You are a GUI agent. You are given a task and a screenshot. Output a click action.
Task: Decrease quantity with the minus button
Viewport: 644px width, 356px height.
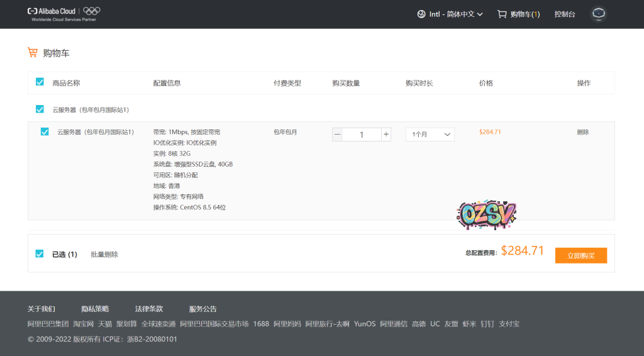pos(338,135)
